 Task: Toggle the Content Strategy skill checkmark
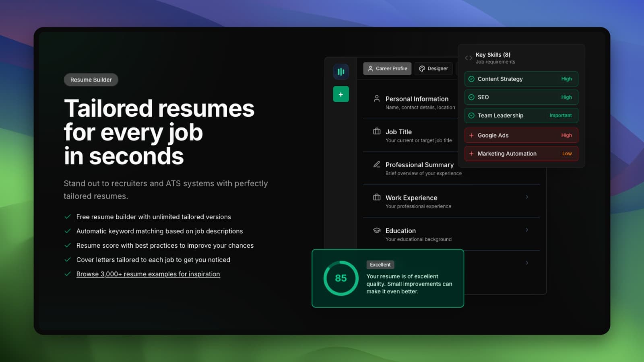click(x=471, y=79)
